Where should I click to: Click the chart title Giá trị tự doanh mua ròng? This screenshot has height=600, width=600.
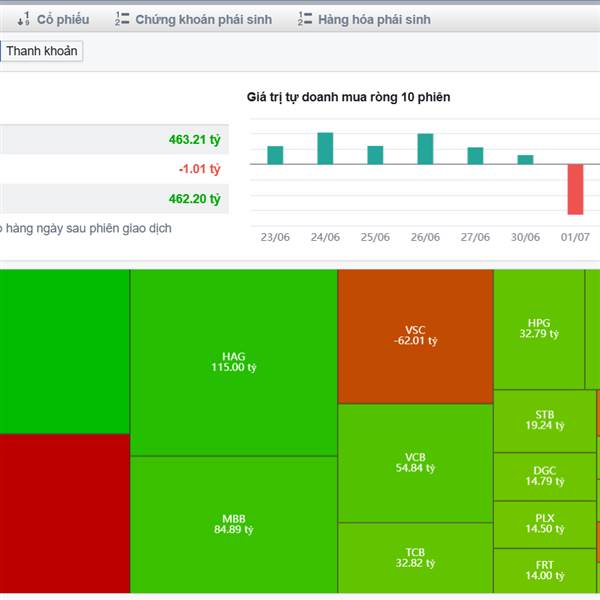click(348, 97)
